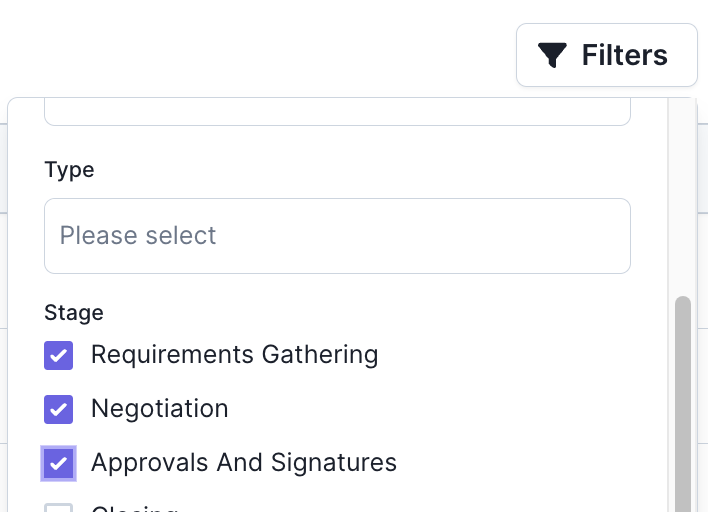This screenshot has height=512, width=708.
Task: Click the 'Filters' text in the button
Action: pos(624,55)
